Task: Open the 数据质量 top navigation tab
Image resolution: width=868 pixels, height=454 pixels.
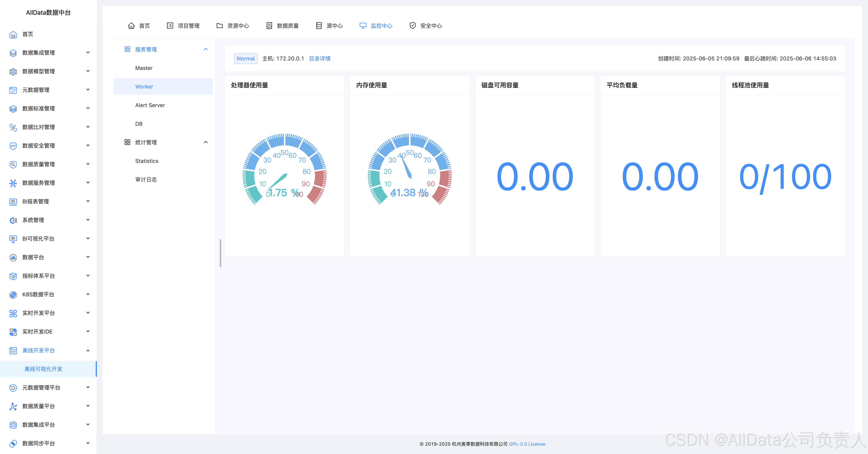Action: [282, 26]
